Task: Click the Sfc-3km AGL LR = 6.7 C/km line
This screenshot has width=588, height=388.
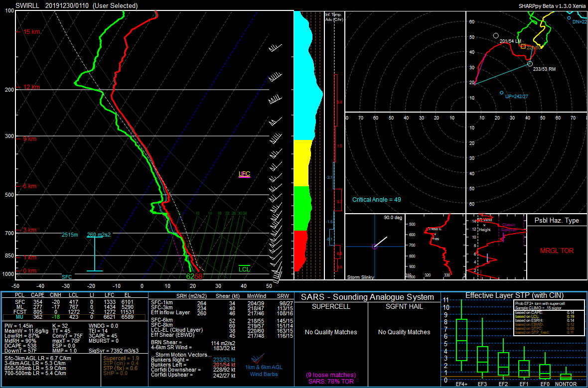Action: point(37,359)
